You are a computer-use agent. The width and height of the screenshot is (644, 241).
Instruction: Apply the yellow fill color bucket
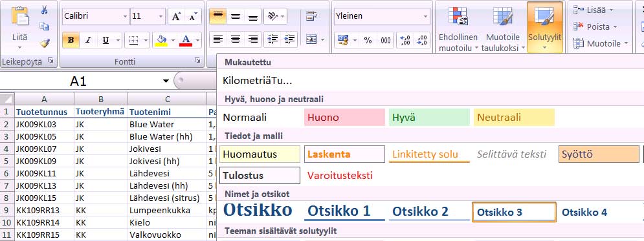[x=161, y=40]
